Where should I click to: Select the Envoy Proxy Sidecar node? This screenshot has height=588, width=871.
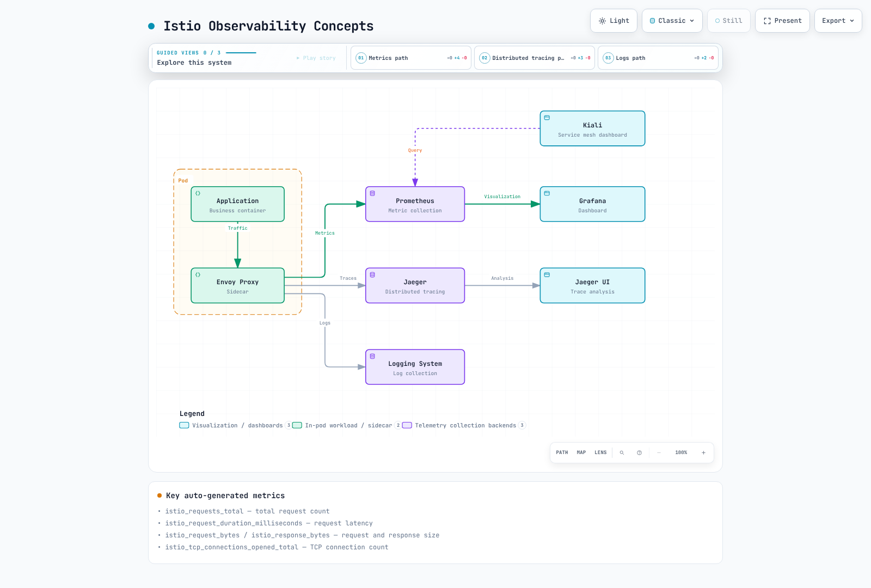(237, 285)
